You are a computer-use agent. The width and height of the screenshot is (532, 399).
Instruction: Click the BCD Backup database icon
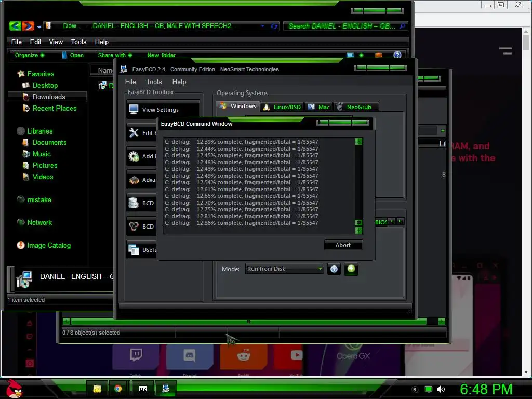pos(134,203)
